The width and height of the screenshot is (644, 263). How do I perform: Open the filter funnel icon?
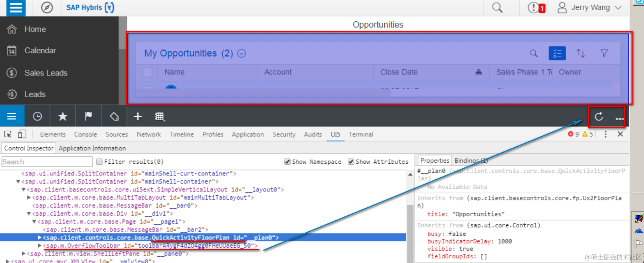click(x=604, y=53)
